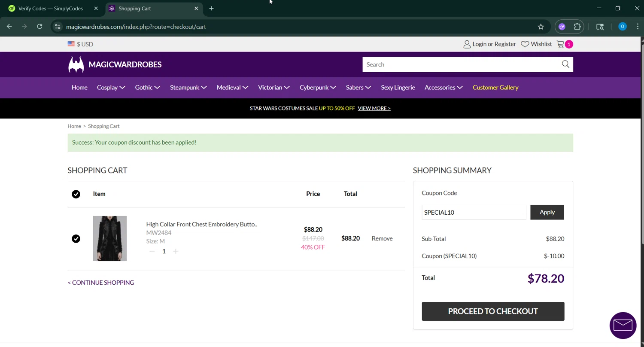Click the search magnifier icon
Image resolution: width=644 pixels, height=347 pixels.
(565, 64)
